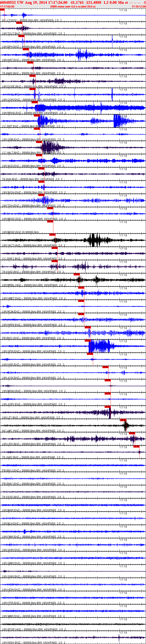Select the UW.GHW.EHZ station label
The width and height of the screenshot is (146, 644).
tap(33, 550)
